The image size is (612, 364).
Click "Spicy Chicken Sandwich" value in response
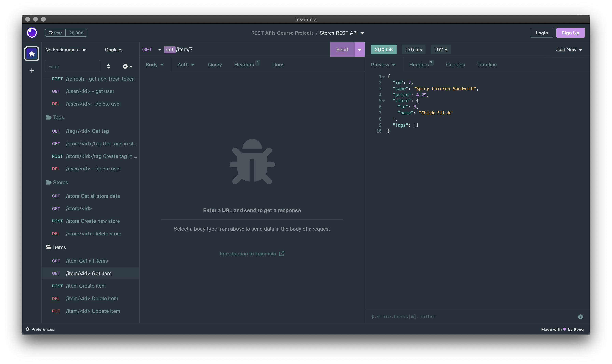point(445,89)
